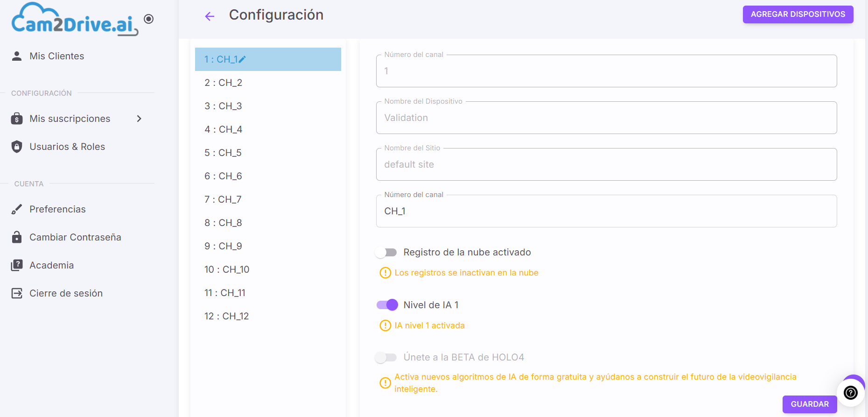This screenshot has width=868, height=417.
Task: Click the pencil edit icon beside CH_1
Action: [x=242, y=59]
